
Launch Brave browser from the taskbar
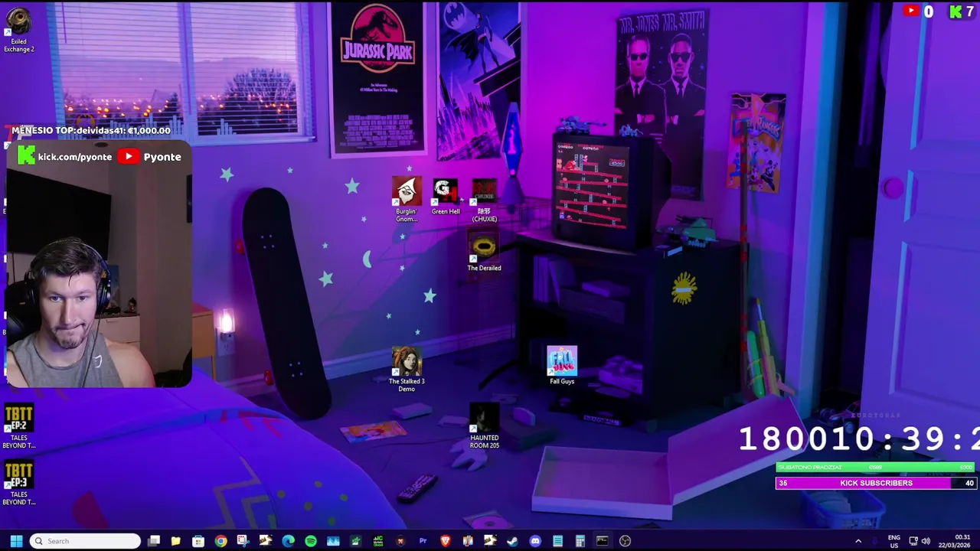click(x=446, y=541)
